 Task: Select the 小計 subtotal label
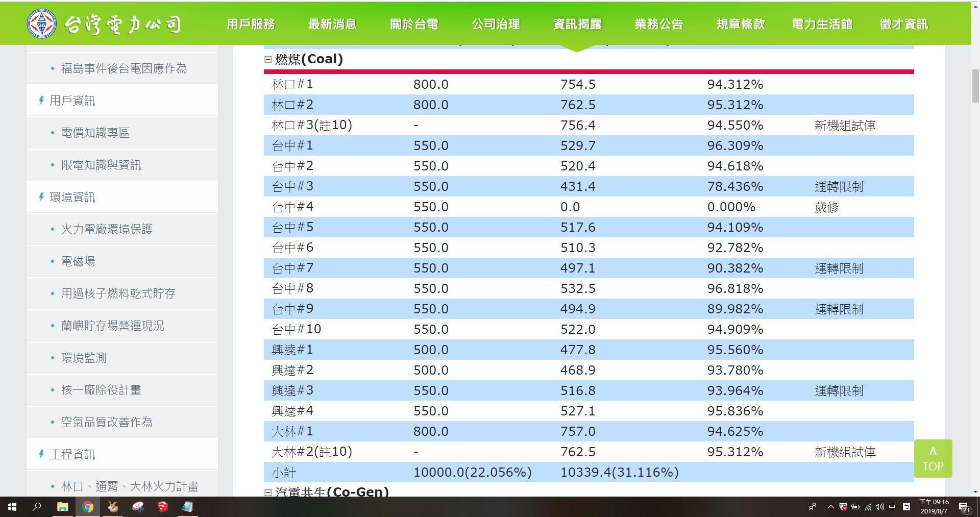[284, 472]
